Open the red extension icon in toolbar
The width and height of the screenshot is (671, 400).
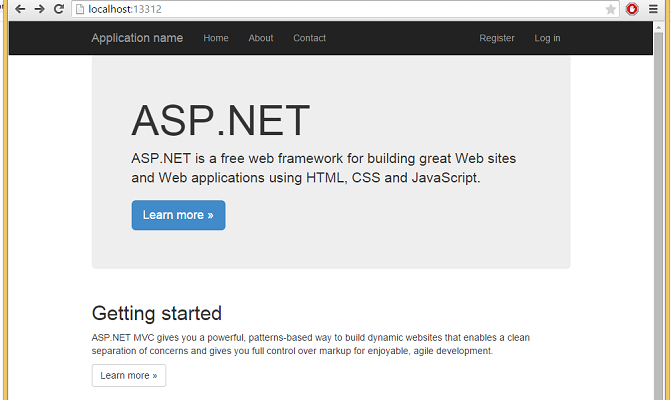[x=632, y=9]
